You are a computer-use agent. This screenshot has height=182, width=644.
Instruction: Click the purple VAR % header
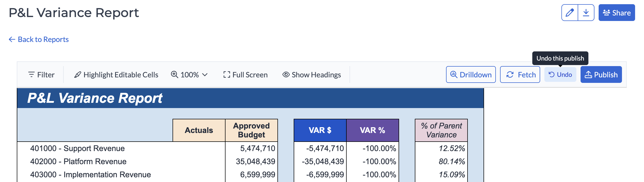pyautogui.click(x=372, y=130)
